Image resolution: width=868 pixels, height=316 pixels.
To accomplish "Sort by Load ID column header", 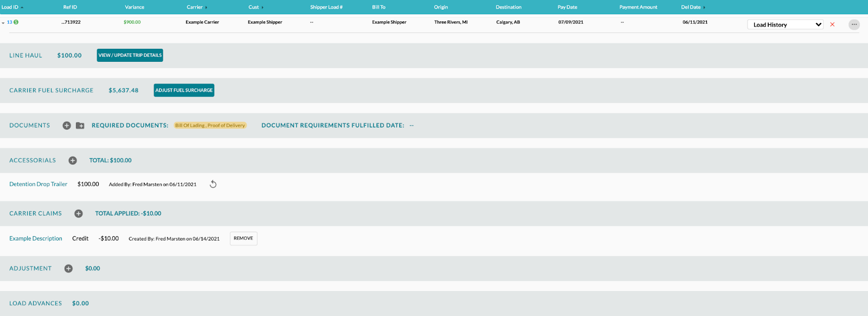I will pyautogui.click(x=10, y=7).
